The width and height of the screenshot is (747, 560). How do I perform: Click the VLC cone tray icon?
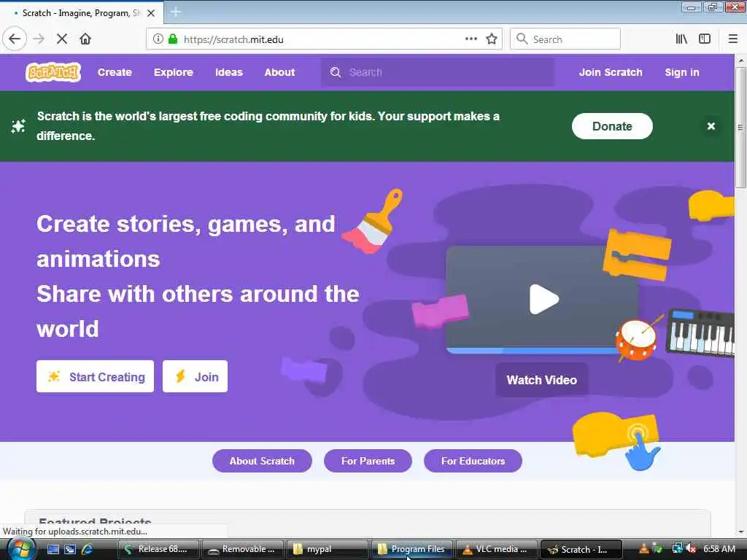click(643, 549)
